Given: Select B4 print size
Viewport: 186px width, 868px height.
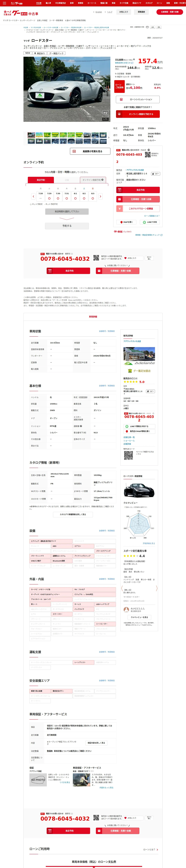Looking at the screenshot, I should point(159,27).
